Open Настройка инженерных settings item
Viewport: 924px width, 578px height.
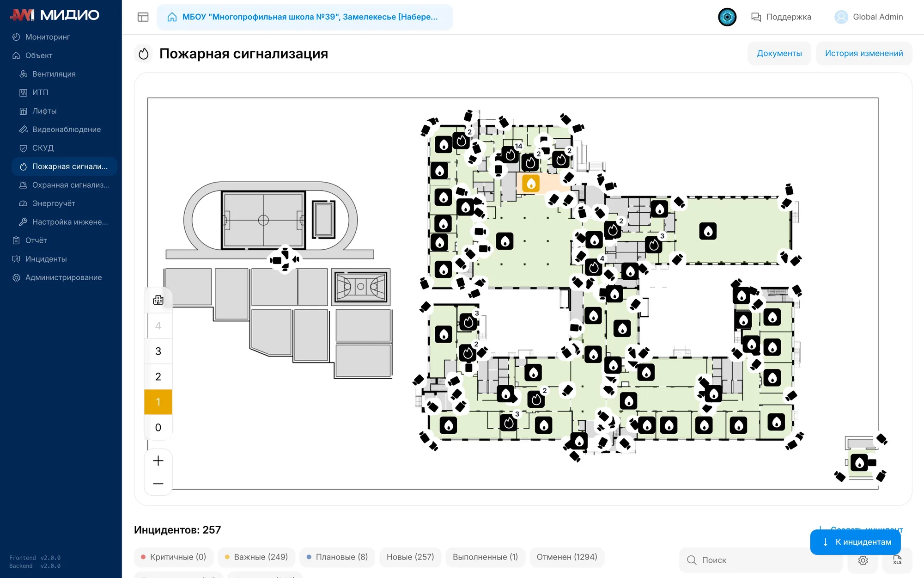click(70, 222)
